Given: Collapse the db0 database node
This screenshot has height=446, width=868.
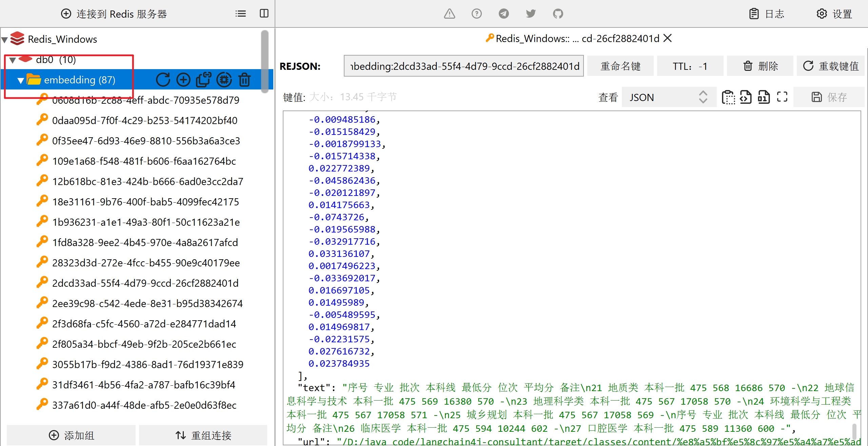Looking at the screenshot, I should (13, 60).
